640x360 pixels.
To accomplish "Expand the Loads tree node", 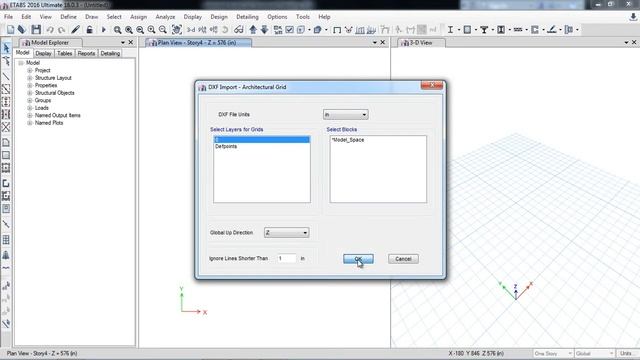I will point(30,108).
